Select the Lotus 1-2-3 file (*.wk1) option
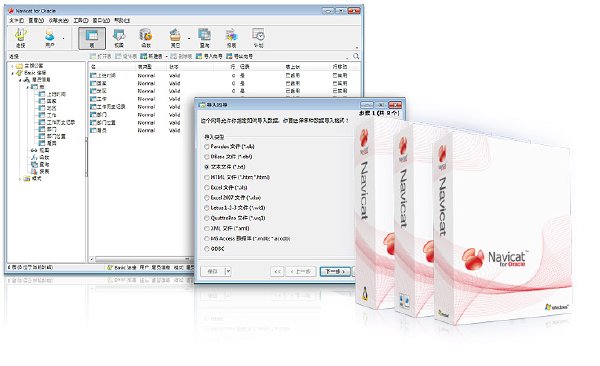 tap(235, 208)
